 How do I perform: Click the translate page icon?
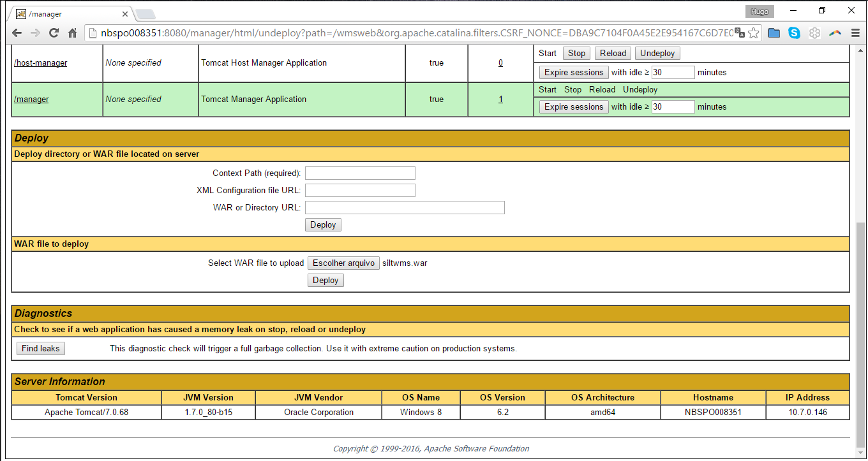point(740,33)
